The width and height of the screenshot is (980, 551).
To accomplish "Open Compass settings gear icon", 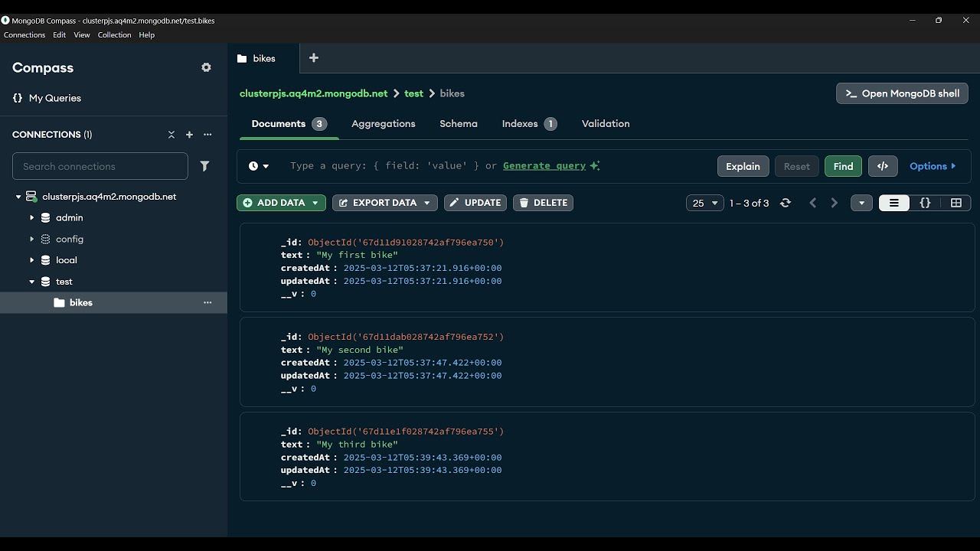I will (206, 67).
